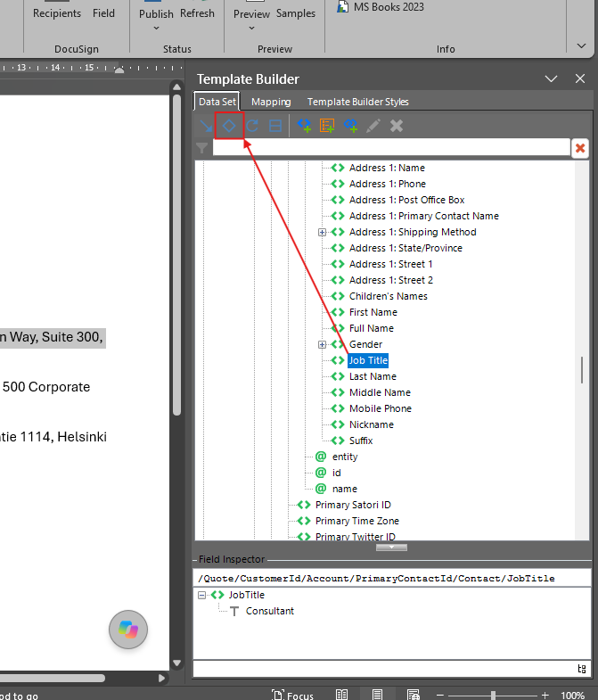
Task: Select the First Name tree item
Action: click(373, 312)
